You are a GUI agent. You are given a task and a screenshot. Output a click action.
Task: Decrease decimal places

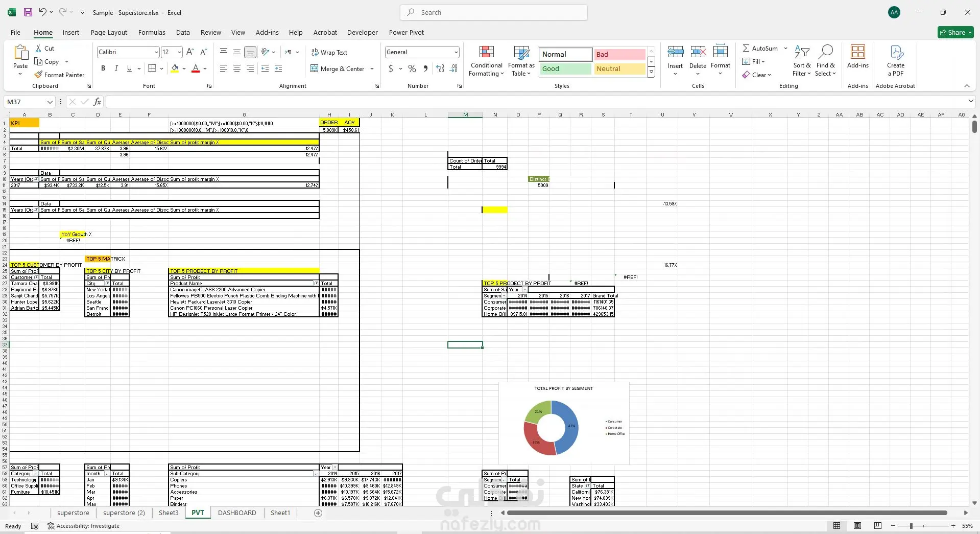click(453, 68)
